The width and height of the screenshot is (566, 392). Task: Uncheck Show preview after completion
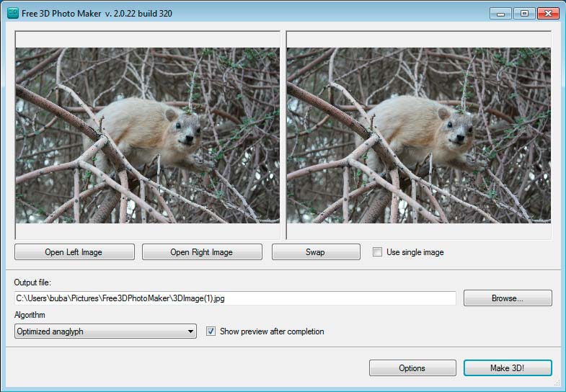pyautogui.click(x=211, y=331)
